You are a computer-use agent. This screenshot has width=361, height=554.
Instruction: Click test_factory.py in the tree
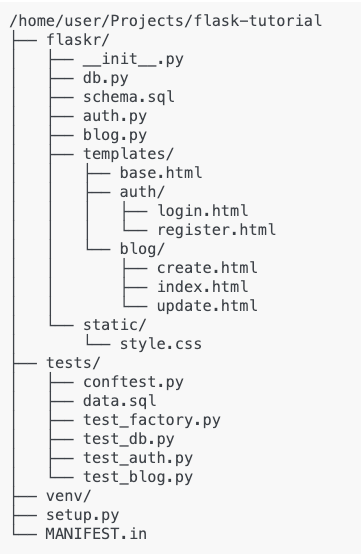152,420
